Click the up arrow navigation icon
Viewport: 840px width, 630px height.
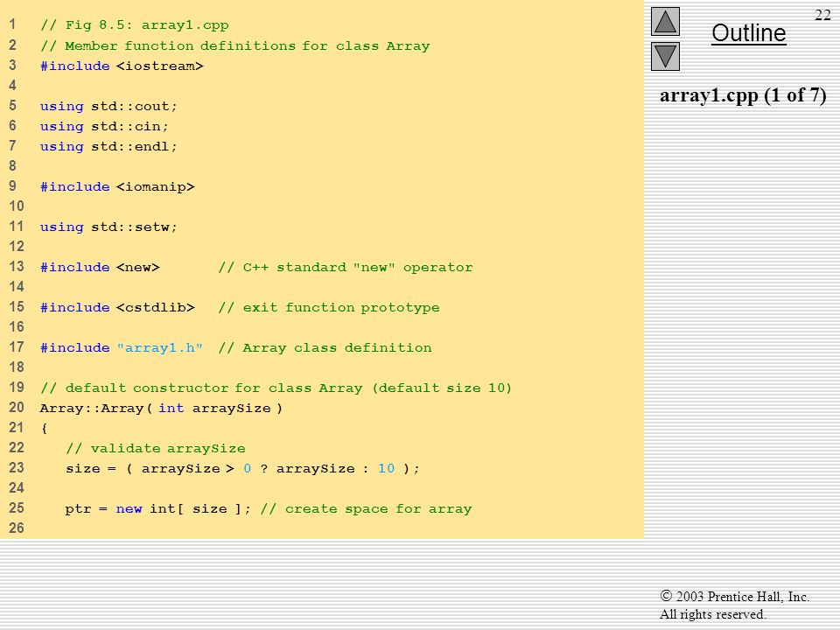point(665,21)
